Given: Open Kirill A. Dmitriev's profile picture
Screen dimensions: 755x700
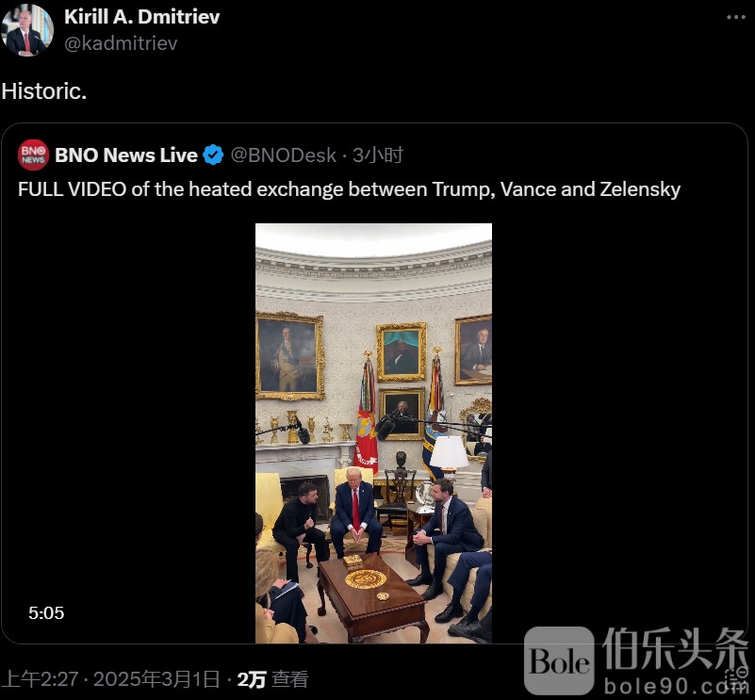Looking at the screenshot, I should point(27,30).
